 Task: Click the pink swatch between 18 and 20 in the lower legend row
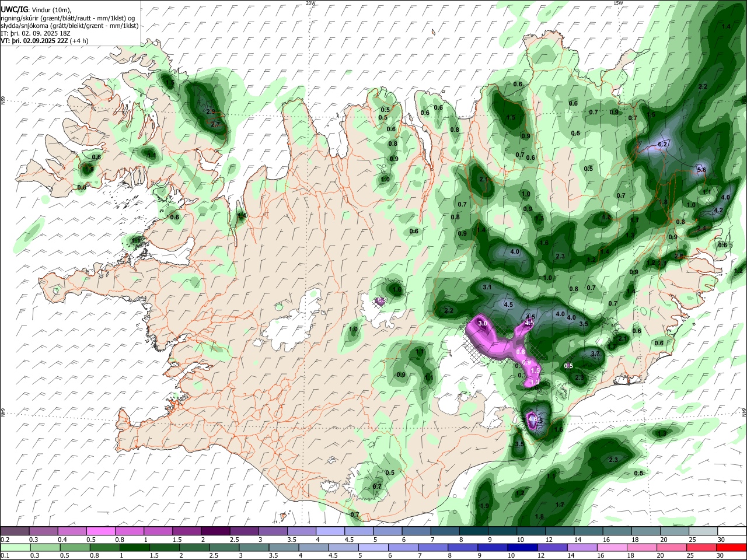[641, 547]
